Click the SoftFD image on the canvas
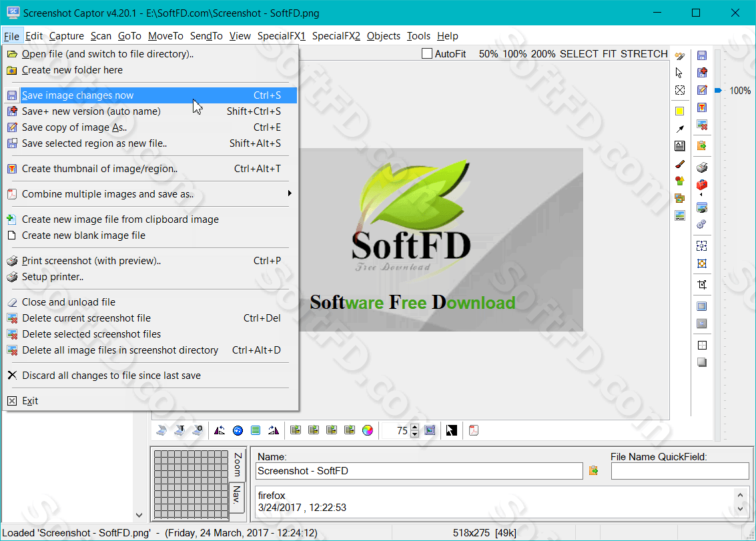This screenshot has width=756, height=541. 440,239
